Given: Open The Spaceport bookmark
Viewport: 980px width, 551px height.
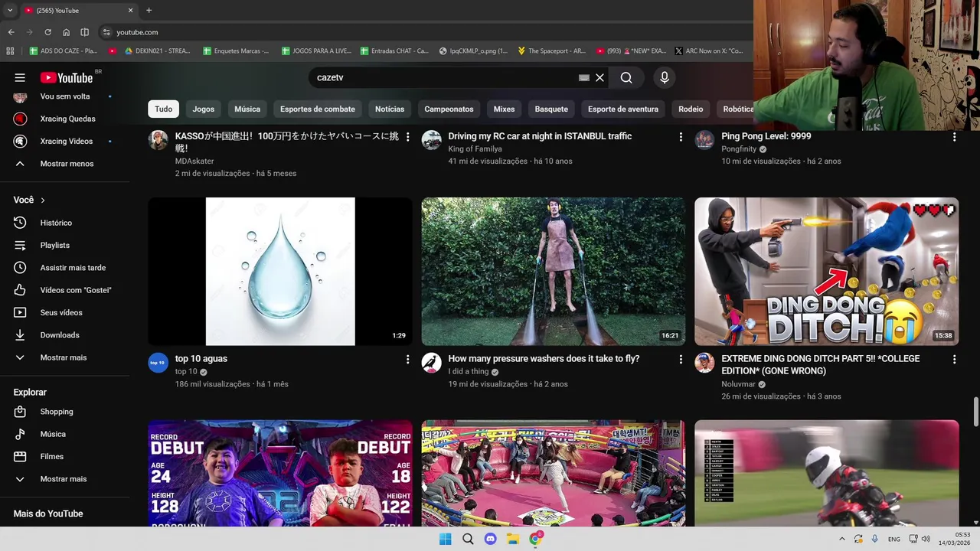Looking at the screenshot, I should 552,51.
